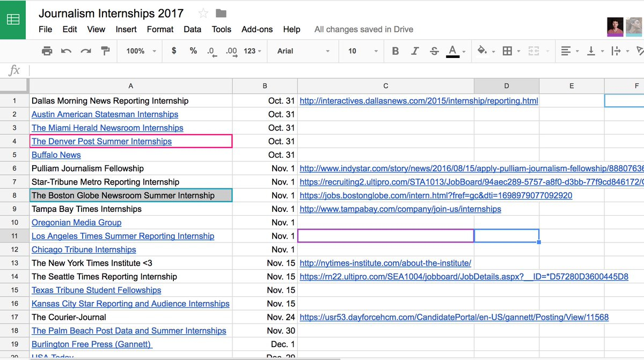Click into the formula bar
Image resolution: width=644 pixels, height=360 pixels.
click(336, 70)
